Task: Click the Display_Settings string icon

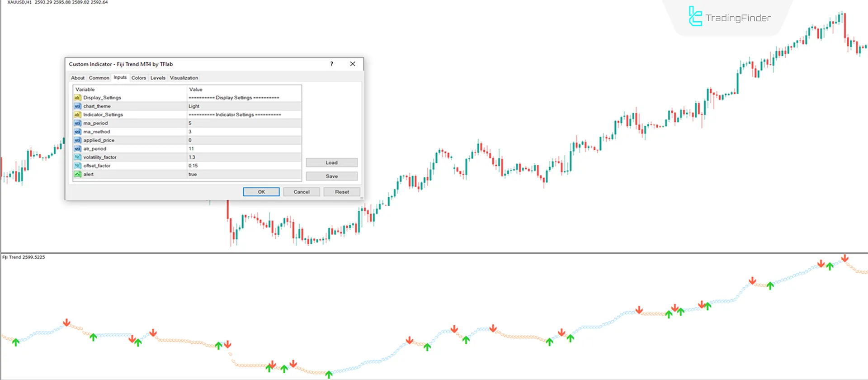Action: (x=77, y=98)
